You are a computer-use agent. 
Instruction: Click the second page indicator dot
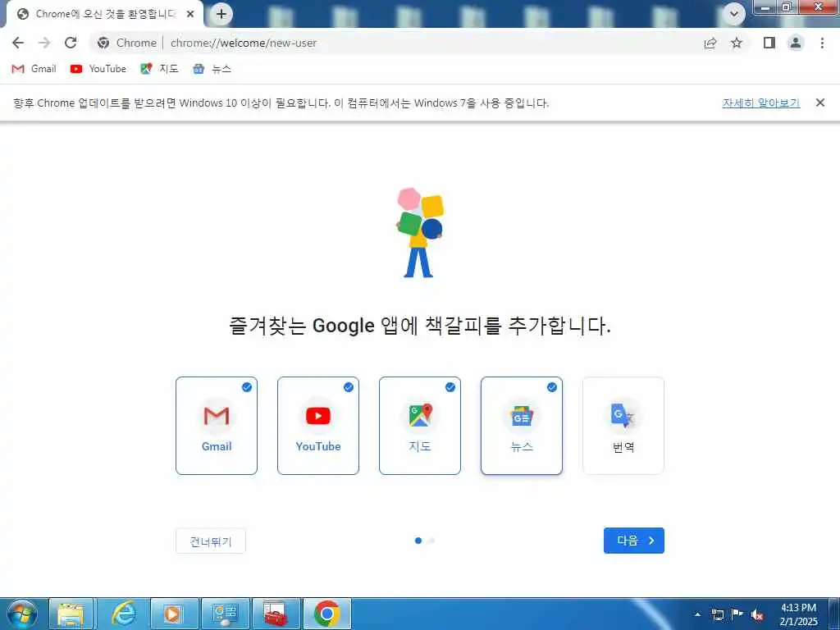[431, 541]
